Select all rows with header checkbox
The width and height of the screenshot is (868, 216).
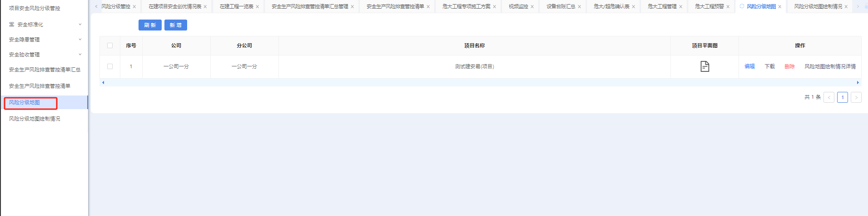click(x=110, y=45)
